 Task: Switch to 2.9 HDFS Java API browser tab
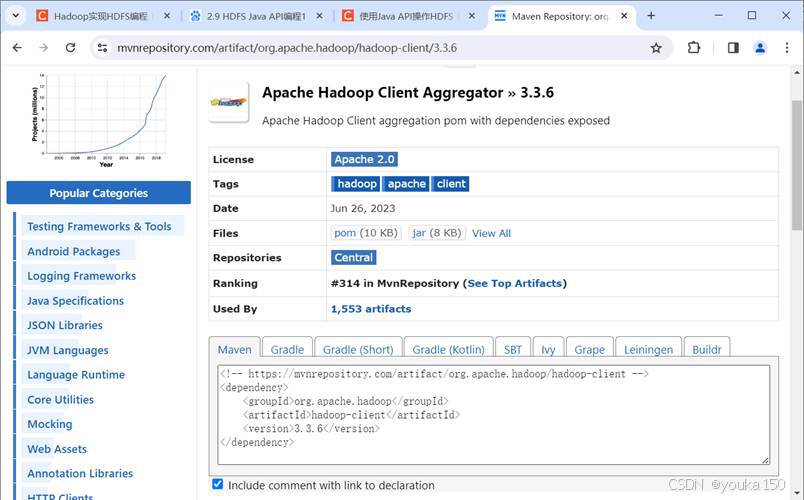point(255,16)
